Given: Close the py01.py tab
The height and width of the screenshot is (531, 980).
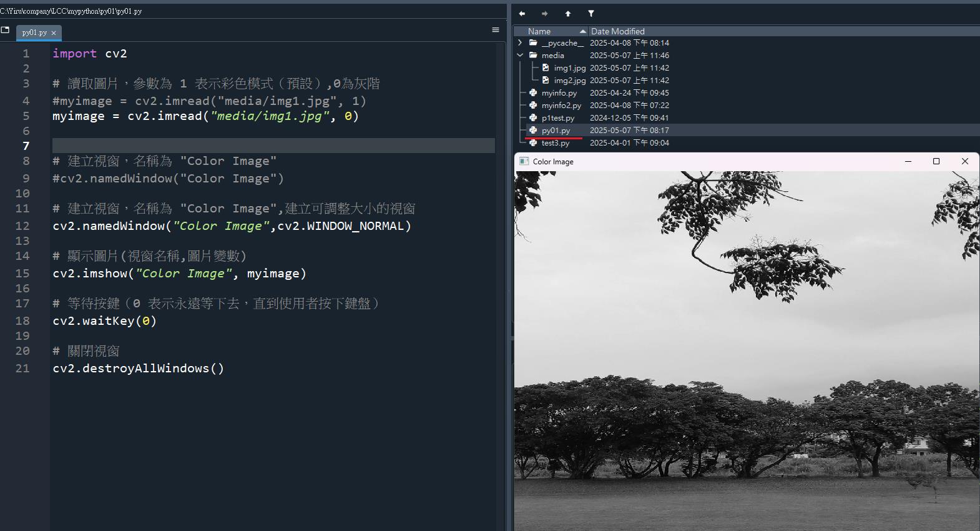Looking at the screenshot, I should [54, 33].
